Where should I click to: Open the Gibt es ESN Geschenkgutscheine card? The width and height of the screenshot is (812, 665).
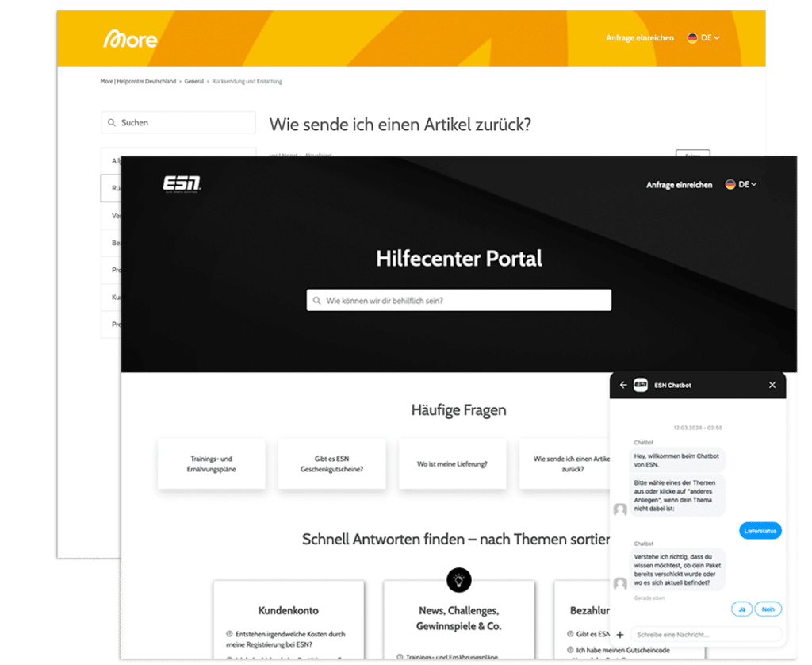tap(332, 464)
